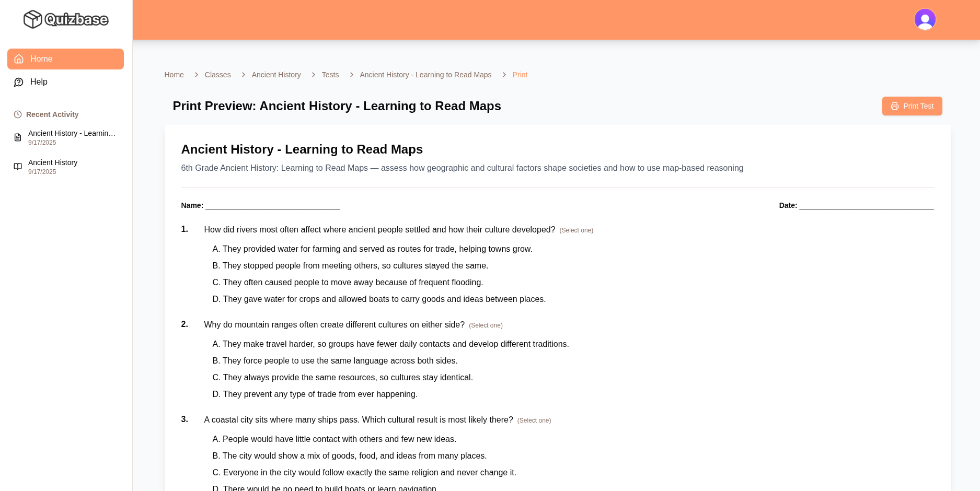The width and height of the screenshot is (980, 491).
Task: Click the Quizbase wordmark text
Action: [x=76, y=20]
